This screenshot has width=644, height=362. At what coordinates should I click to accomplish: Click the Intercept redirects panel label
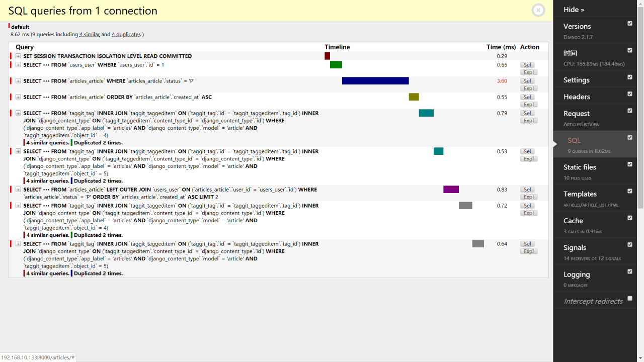pos(593,301)
